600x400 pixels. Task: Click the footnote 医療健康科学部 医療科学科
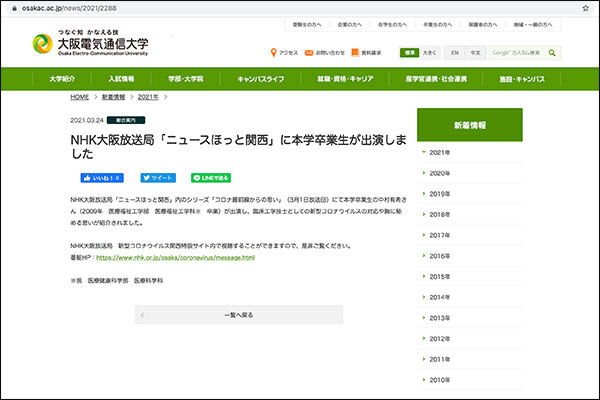tap(125, 281)
